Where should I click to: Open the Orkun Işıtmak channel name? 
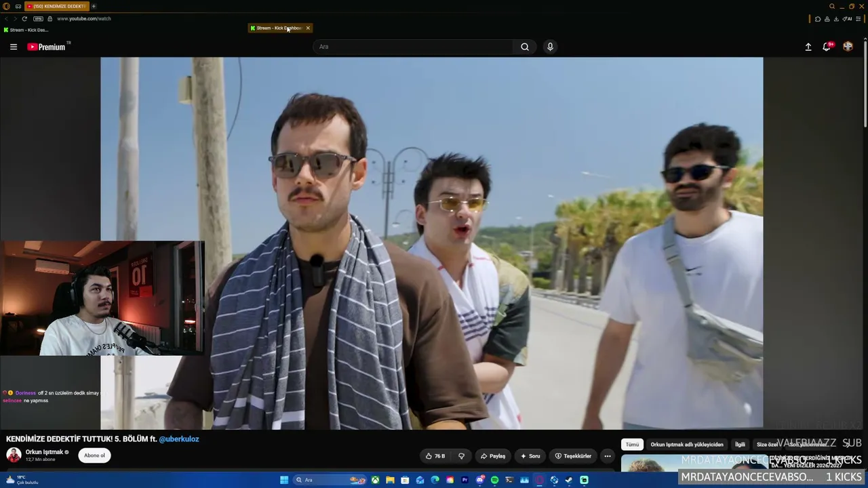coord(44,452)
